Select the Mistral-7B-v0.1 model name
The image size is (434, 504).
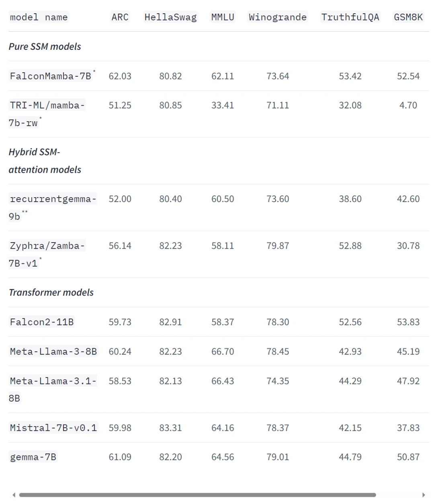pyautogui.click(x=53, y=428)
